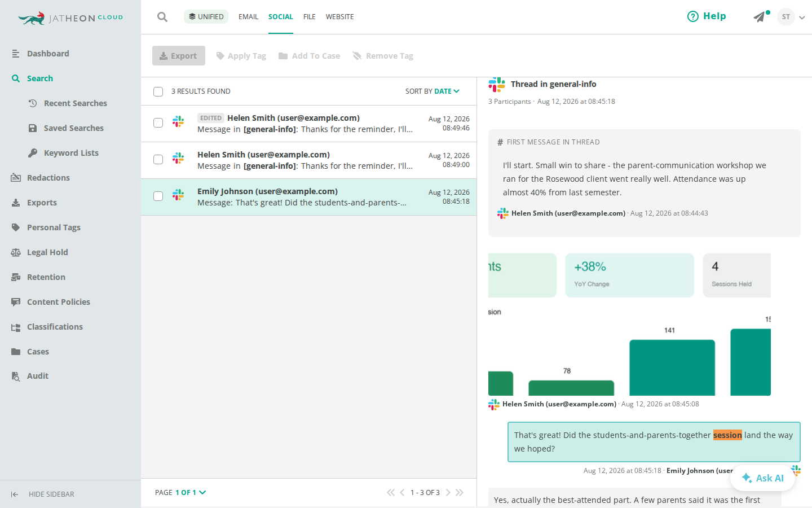Screen dimensions: 812x508
Task: Click the paper plane notifications icon
Action: coord(760,17)
